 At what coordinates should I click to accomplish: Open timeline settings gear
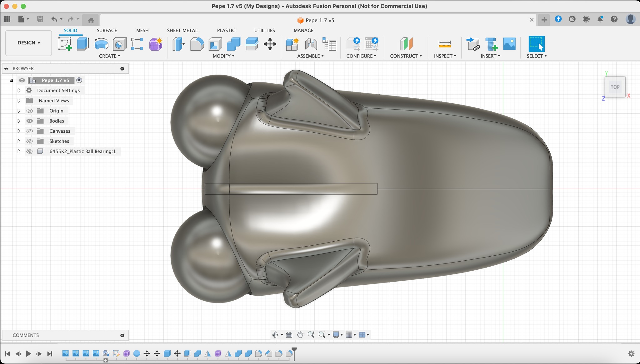tap(631, 353)
